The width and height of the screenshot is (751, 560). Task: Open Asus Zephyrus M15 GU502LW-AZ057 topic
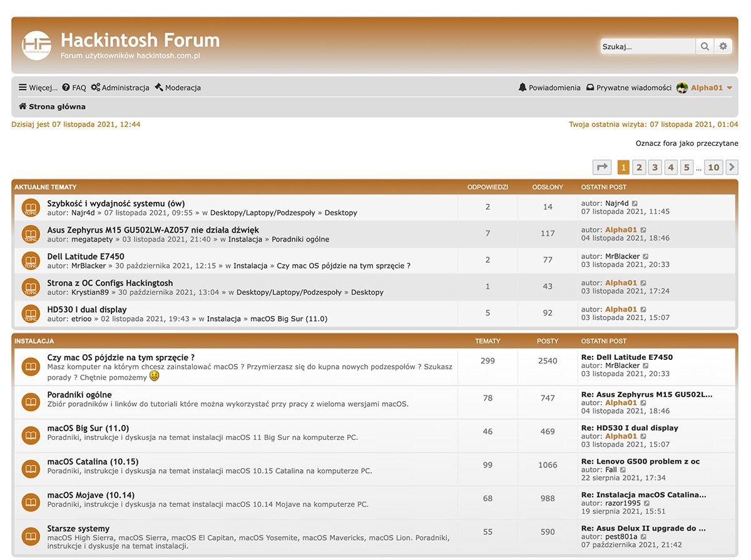[153, 230]
